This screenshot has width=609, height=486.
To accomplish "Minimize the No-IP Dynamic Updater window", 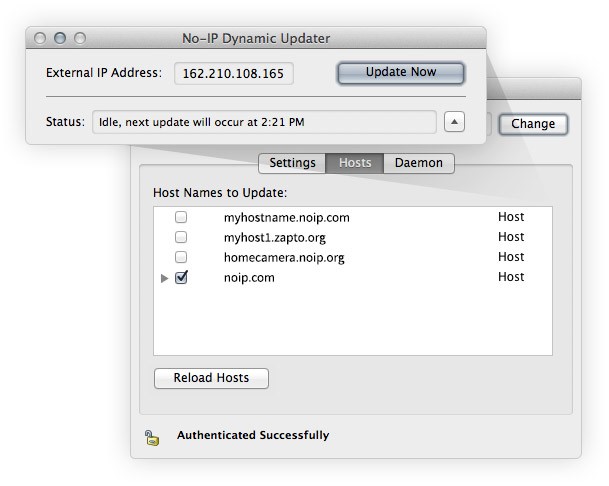I will click(x=60, y=38).
